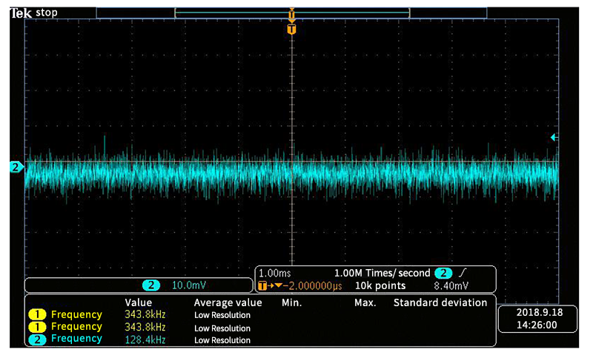Click the 8.40mV trigger level readout
This screenshot has height=364, width=593.
point(451,285)
